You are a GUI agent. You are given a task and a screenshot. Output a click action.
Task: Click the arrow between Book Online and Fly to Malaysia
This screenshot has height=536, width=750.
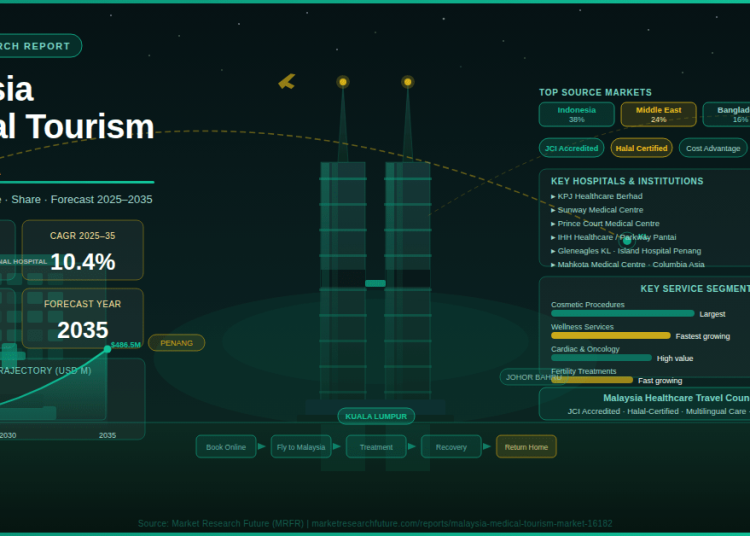coord(262,447)
